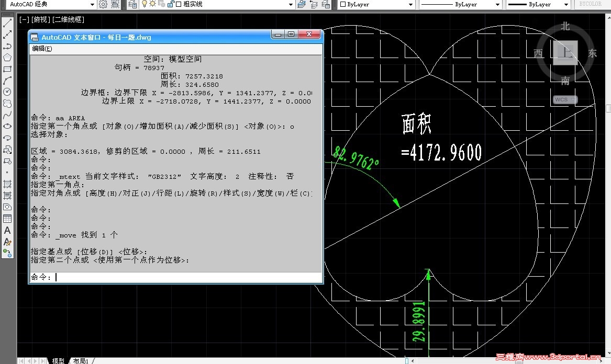Click the Layer previous icon
Image resolution: width=611 pixels, height=364 pixels.
point(314,4)
